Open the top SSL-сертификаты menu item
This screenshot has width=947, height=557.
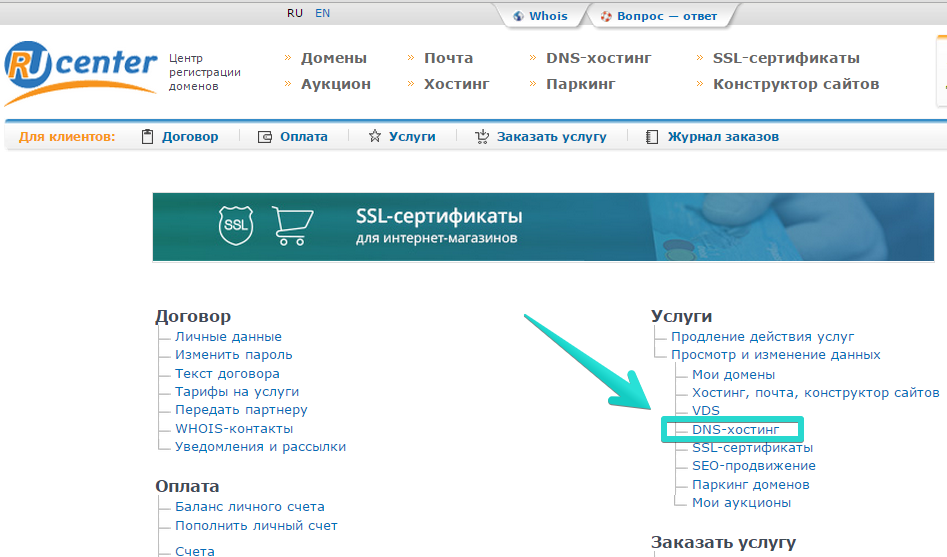pyautogui.click(x=786, y=58)
